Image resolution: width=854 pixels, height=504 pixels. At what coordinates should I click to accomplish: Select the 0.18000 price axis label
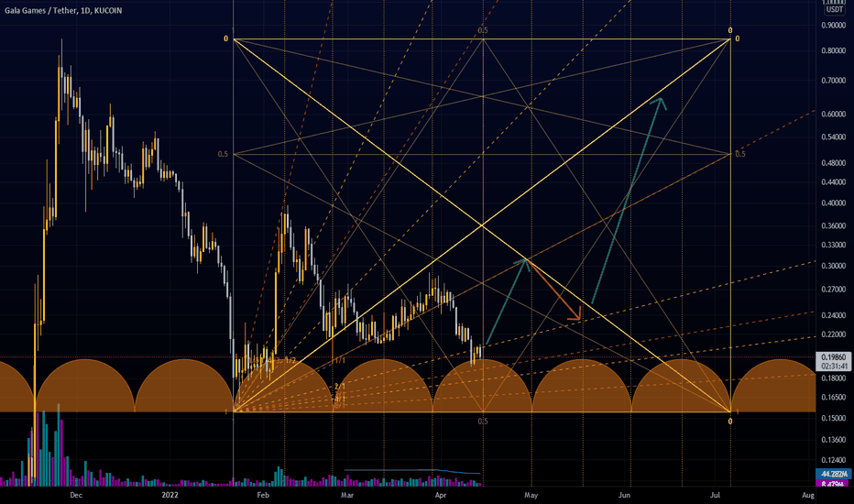[833, 378]
